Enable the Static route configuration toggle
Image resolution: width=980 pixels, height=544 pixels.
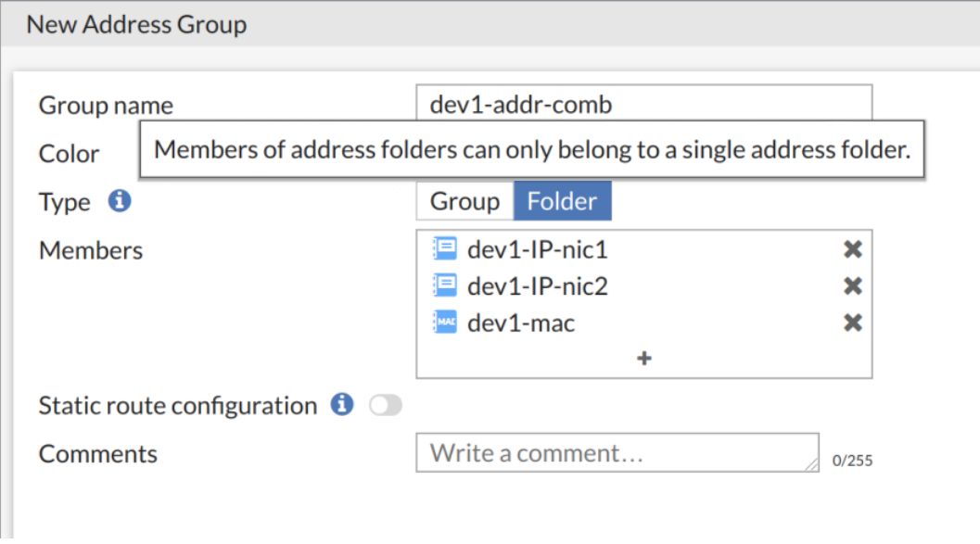click(x=386, y=406)
